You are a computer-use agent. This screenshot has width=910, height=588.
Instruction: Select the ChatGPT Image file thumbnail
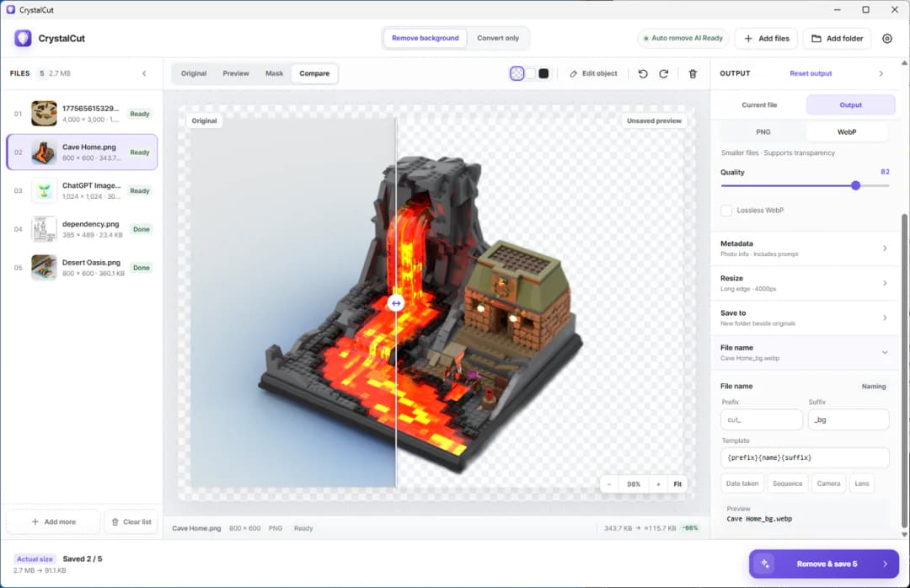tap(44, 190)
